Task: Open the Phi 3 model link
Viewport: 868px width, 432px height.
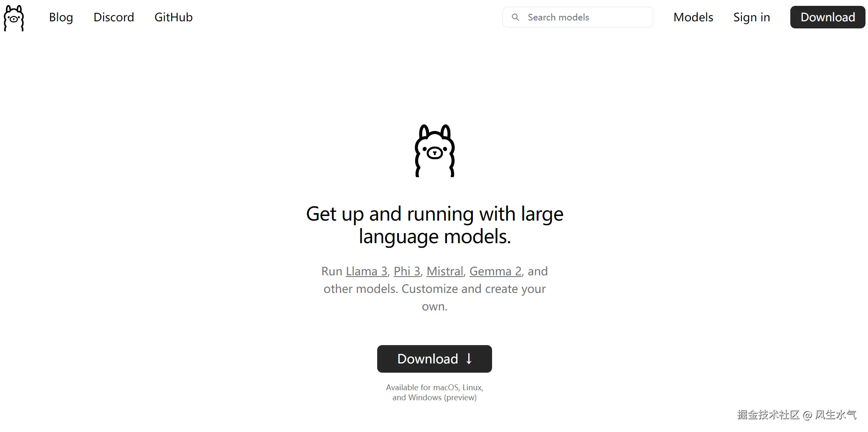Action: click(x=407, y=271)
